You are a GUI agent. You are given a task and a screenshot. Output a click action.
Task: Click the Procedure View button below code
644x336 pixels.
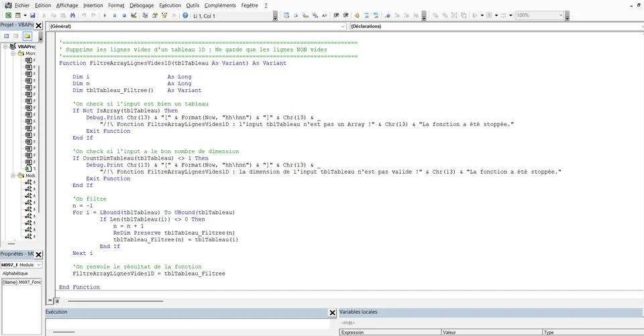50,301
